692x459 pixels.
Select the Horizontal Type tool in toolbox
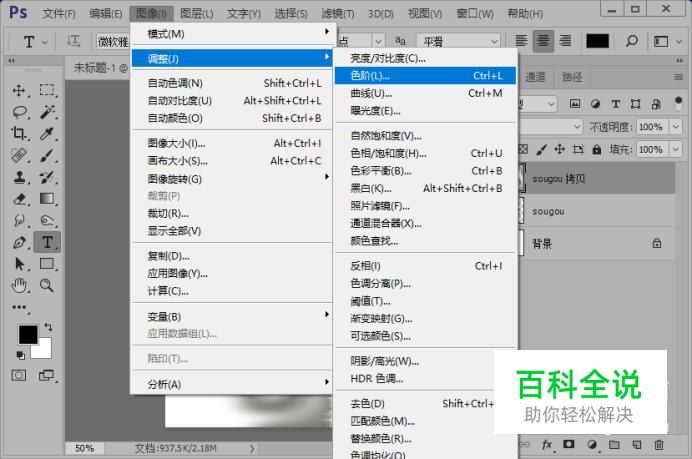pos(47,242)
